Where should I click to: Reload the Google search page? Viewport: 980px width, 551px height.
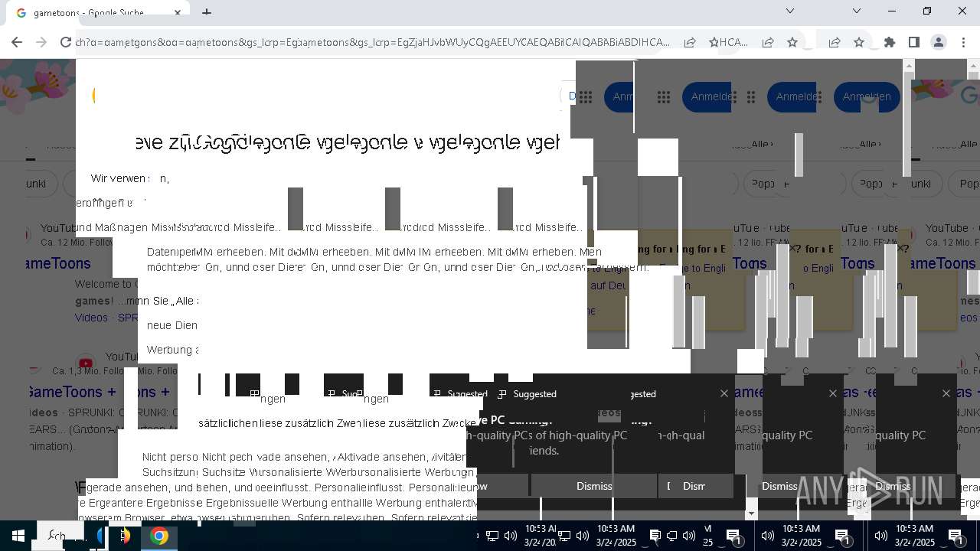[x=66, y=43]
